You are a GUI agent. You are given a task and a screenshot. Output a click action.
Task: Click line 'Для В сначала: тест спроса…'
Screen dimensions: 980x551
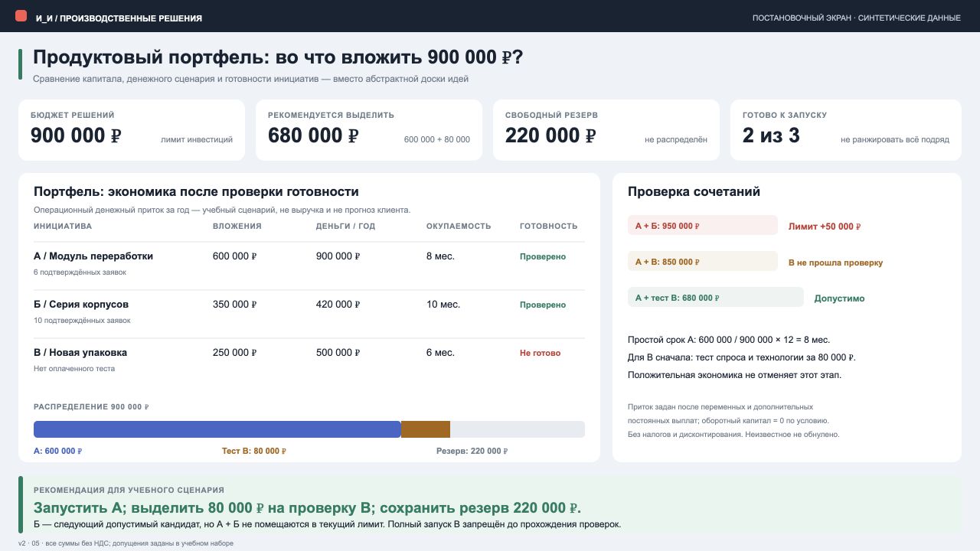[x=741, y=357]
